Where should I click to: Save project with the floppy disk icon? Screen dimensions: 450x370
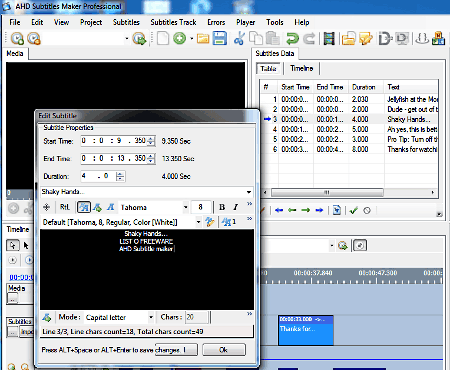[220, 38]
